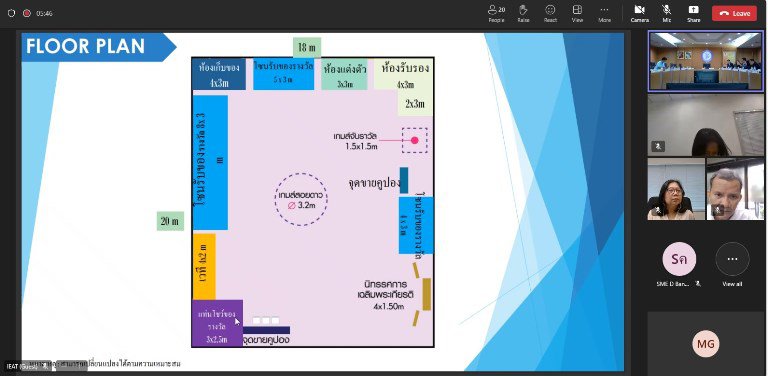This screenshot has height=376, width=768.
Task: Click the man's video tile
Action: 735,188
